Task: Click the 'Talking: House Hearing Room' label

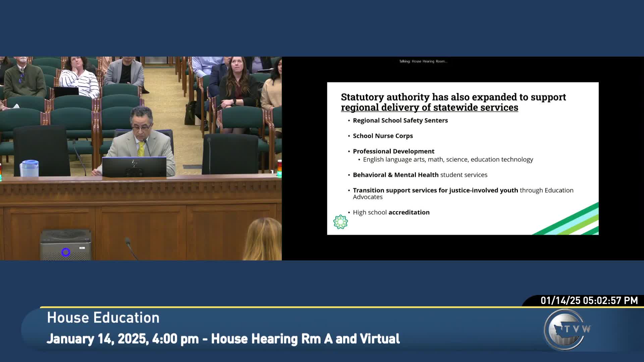Action: [423, 61]
